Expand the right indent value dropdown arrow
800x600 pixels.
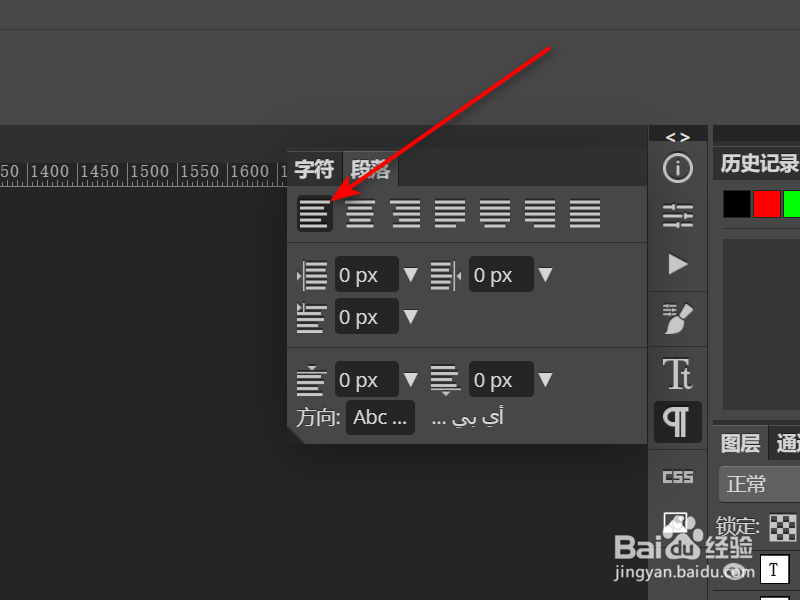click(x=545, y=275)
